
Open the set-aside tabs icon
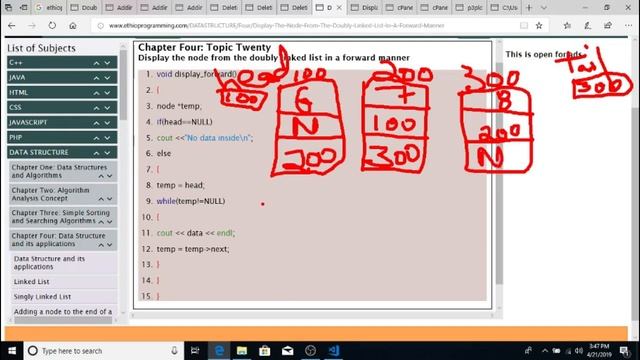[x=8, y=7]
